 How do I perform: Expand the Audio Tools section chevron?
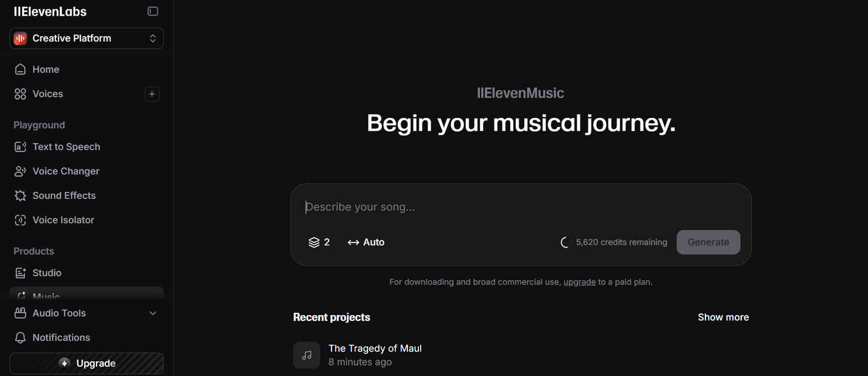click(153, 313)
